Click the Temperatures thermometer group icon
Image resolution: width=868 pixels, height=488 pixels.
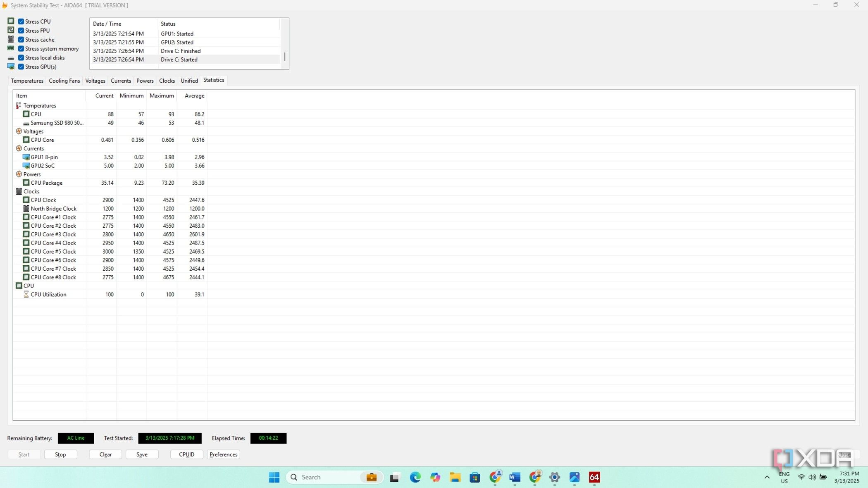[x=19, y=105]
